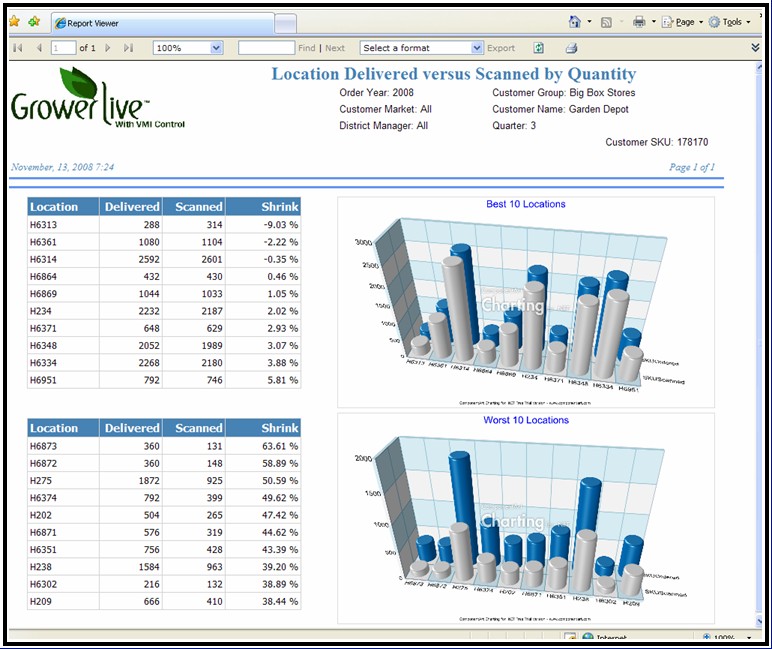Print report using report toolbar printer
Image resolution: width=772 pixels, height=649 pixels.
571,48
